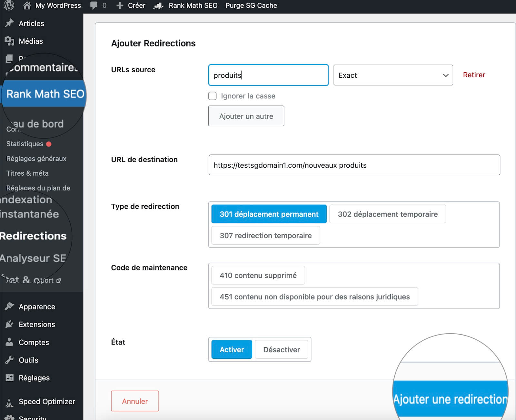
Task: Click the Comptes user icon
Action: (x=9, y=342)
